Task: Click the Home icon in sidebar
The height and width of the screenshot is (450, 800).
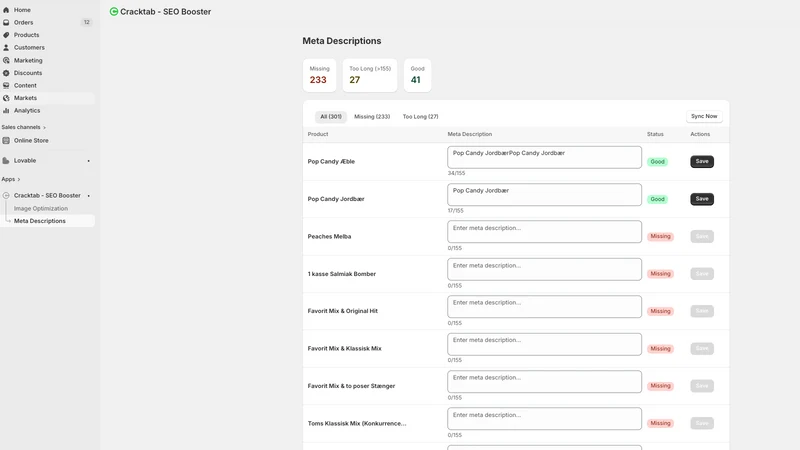Action: [6, 10]
